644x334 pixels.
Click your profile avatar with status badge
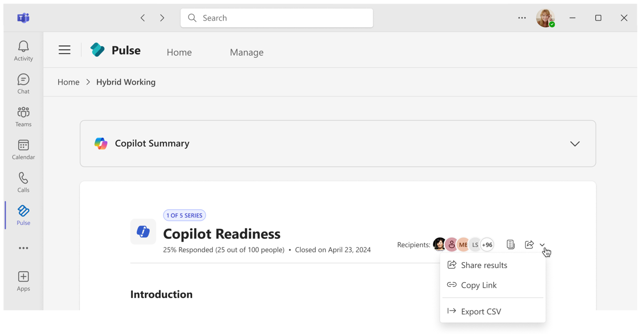point(545,18)
